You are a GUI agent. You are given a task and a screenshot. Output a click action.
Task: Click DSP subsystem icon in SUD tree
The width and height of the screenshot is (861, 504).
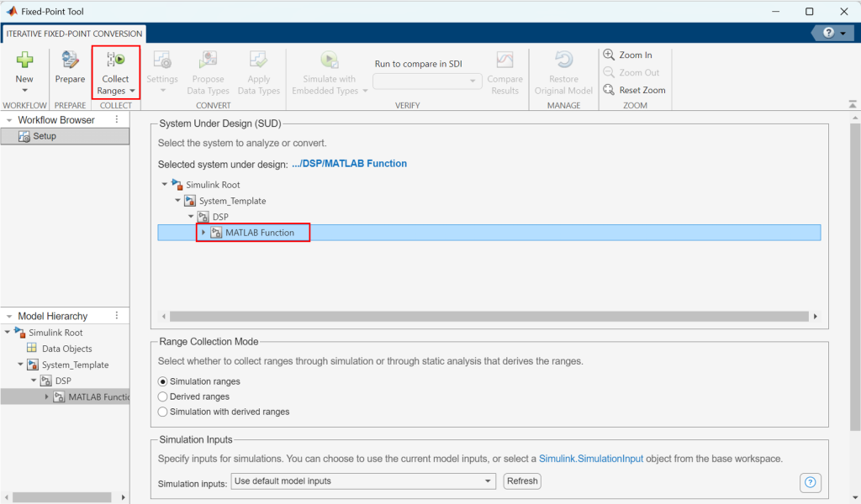(203, 217)
